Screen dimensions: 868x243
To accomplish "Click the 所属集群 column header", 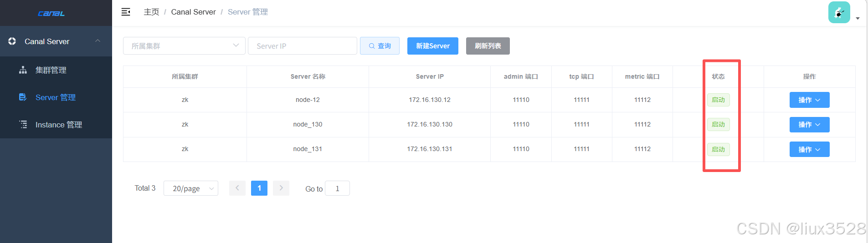I will pos(185,76).
